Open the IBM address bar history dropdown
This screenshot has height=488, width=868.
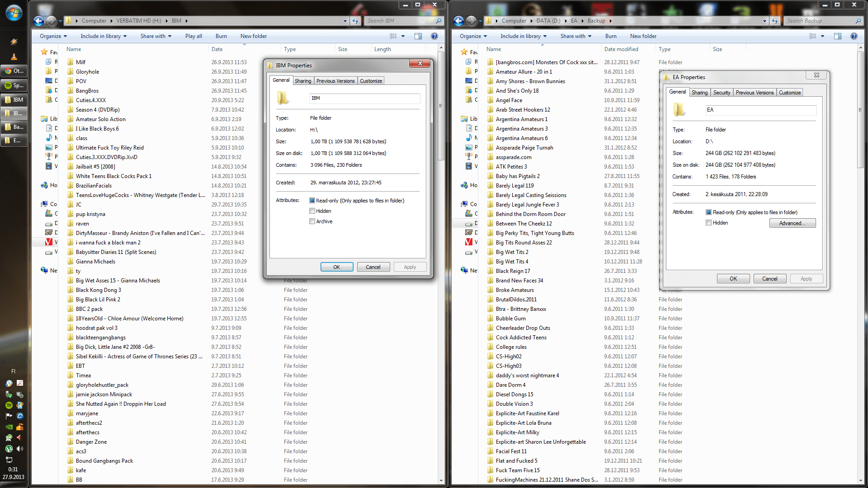(345, 21)
